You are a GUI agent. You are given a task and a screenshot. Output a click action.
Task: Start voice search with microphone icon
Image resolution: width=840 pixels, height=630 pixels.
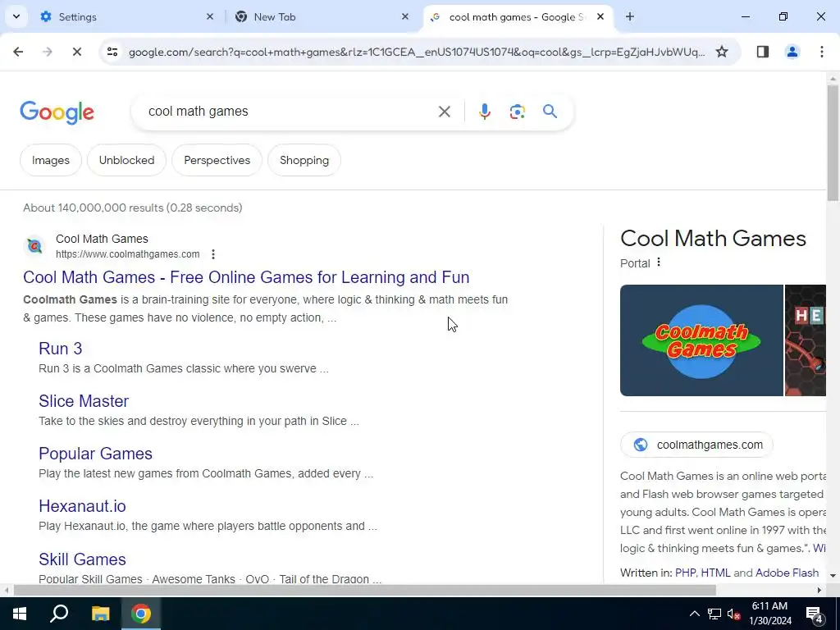pos(484,112)
